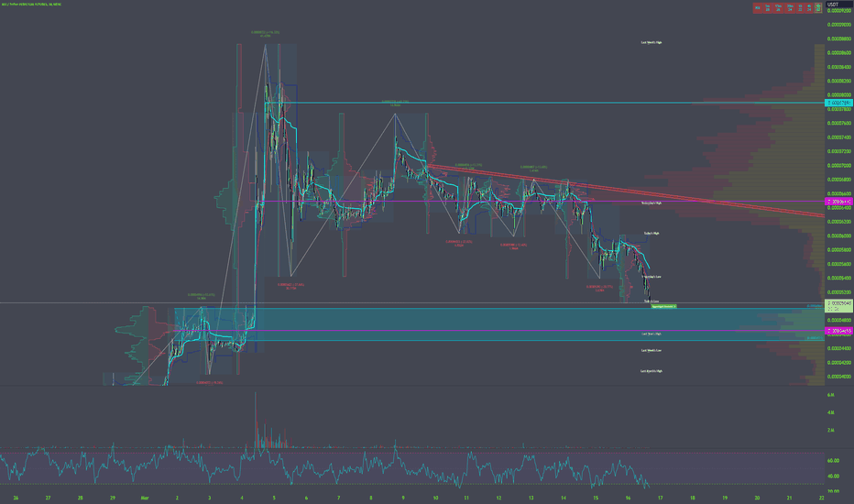Click date 26 on the time axis
854x504 pixels.
16,498
